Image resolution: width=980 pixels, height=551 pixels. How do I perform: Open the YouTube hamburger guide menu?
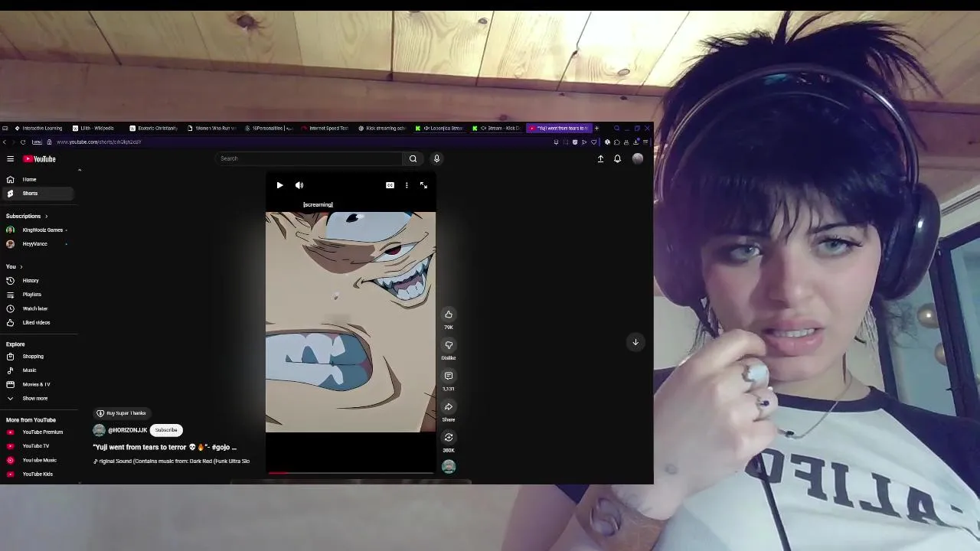point(11,158)
